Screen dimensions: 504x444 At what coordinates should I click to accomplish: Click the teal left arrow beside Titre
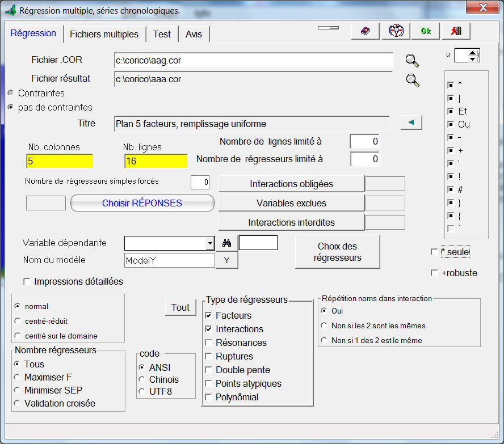[x=411, y=122]
